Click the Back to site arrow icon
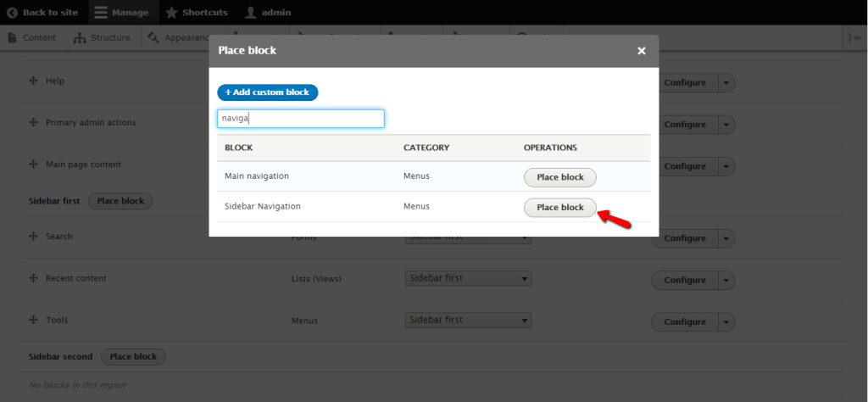Viewport: 868px width, 402px height. pyautogui.click(x=12, y=12)
